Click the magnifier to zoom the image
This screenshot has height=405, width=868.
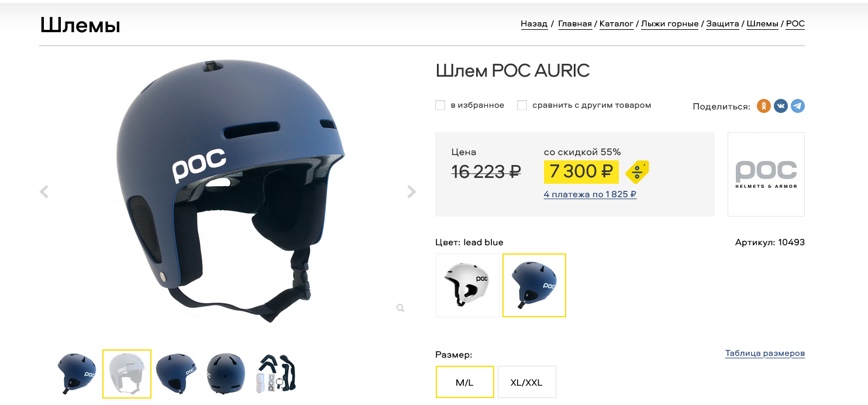(400, 308)
